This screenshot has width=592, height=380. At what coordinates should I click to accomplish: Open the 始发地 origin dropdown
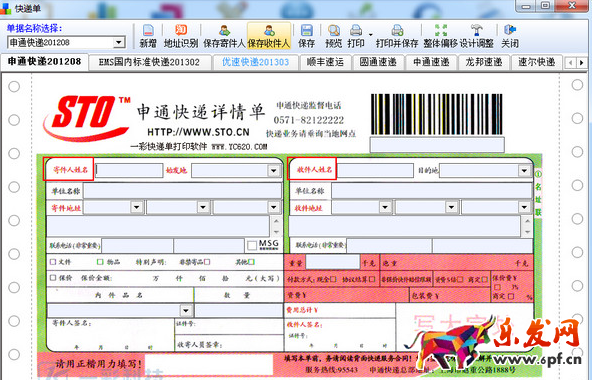tap(274, 171)
